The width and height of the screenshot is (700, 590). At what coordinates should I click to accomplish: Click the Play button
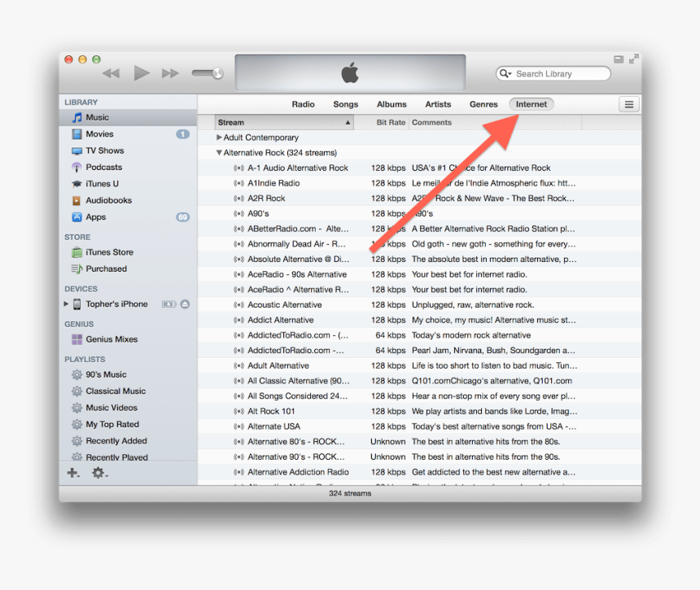pos(142,73)
